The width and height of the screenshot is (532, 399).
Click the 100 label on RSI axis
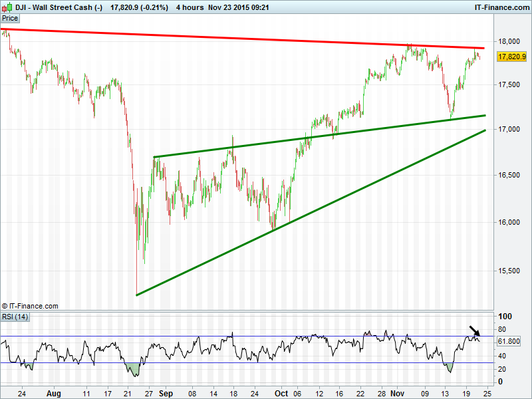[x=505, y=317]
